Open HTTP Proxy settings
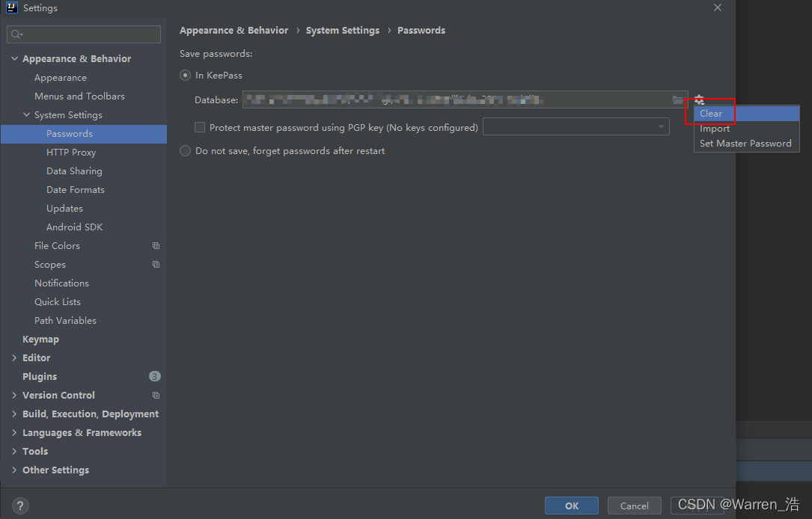812x519 pixels. (x=71, y=152)
